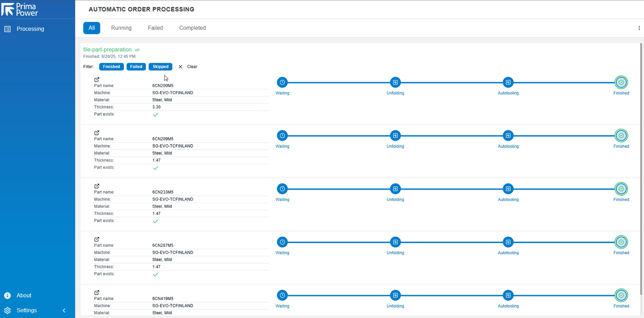Open Settings using the gear icon
644x318 pixels.
click(x=7, y=310)
